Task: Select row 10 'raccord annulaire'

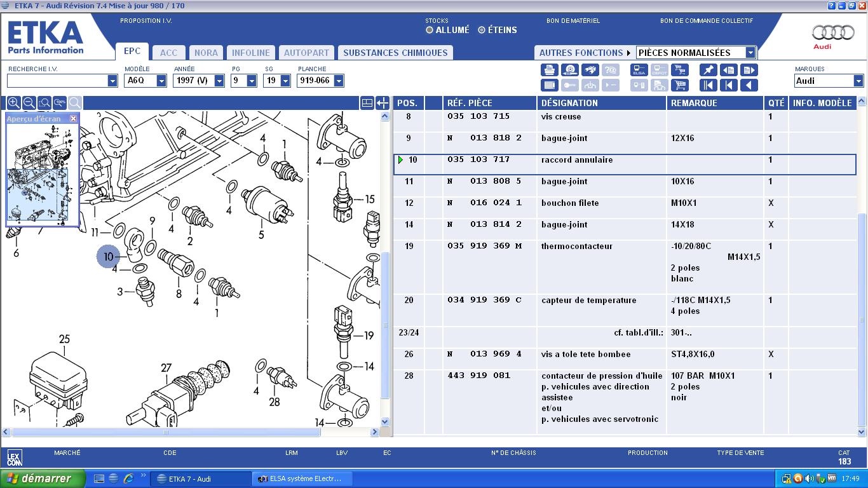Action: pyautogui.click(x=625, y=164)
